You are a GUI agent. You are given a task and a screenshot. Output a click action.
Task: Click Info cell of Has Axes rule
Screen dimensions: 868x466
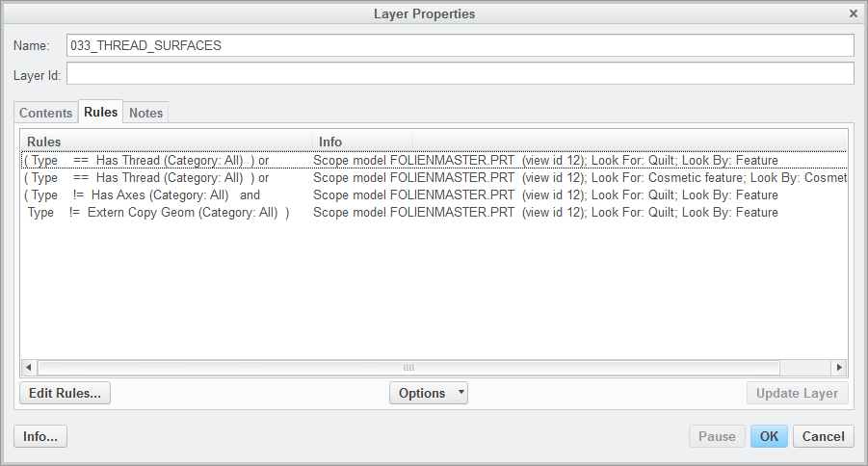[545, 194]
